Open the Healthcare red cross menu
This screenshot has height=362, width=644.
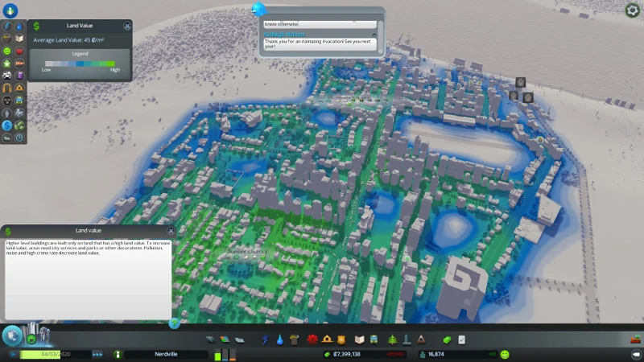[x=312, y=339]
